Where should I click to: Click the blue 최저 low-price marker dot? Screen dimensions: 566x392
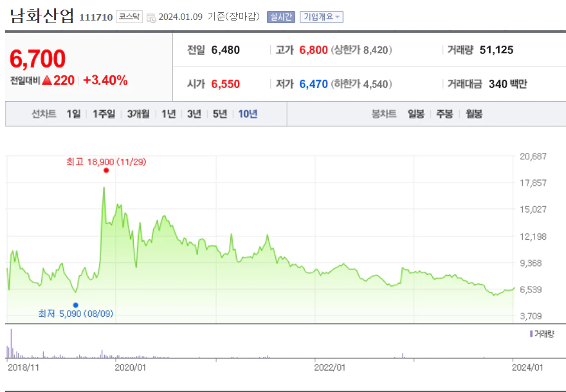pos(76,305)
